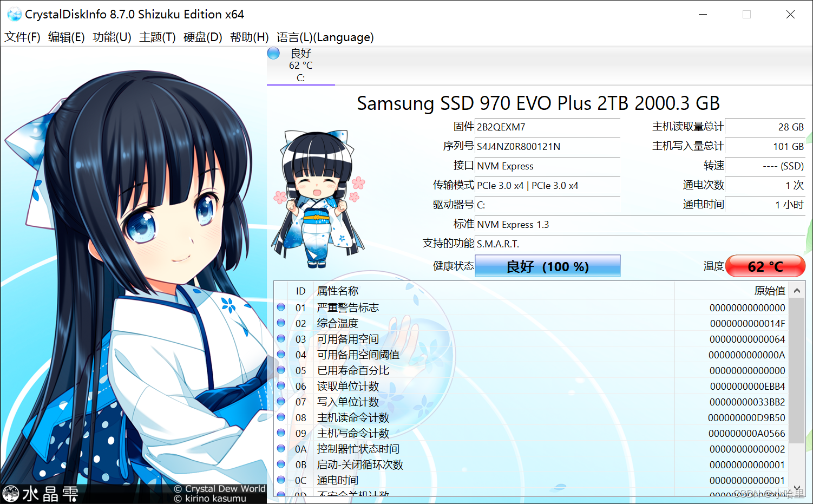This screenshot has height=504, width=813.
Task: Click status orb of row 06 读取单位计数
Action: (x=281, y=385)
